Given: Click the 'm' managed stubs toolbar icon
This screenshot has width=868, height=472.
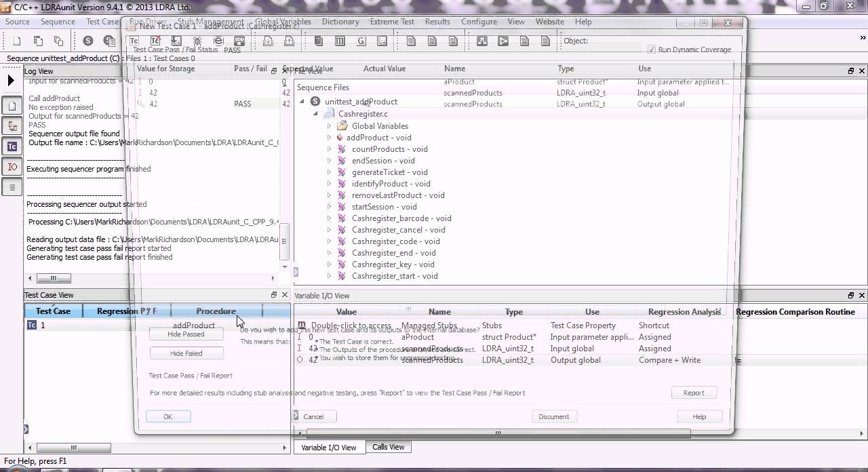Looking at the screenshot, I should 340,41.
